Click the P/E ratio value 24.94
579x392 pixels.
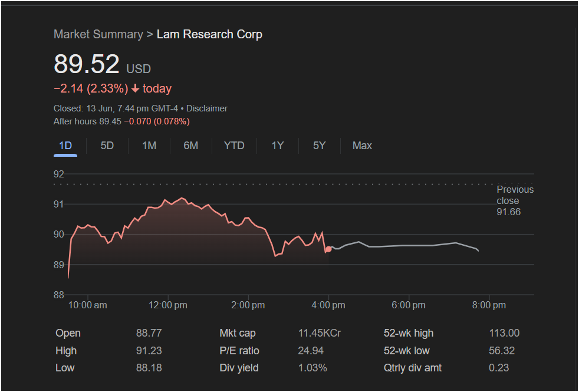click(x=311, y=351)
